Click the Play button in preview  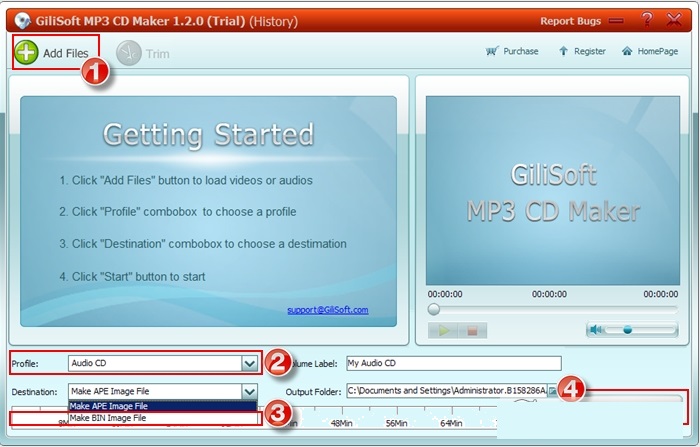[443, 330]
